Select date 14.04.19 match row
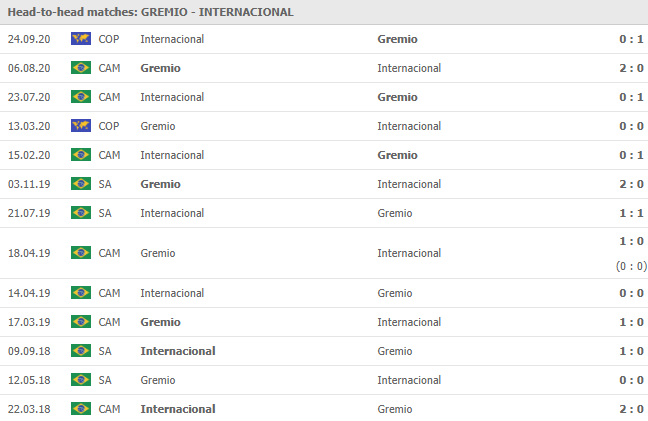 pos(29,293)
